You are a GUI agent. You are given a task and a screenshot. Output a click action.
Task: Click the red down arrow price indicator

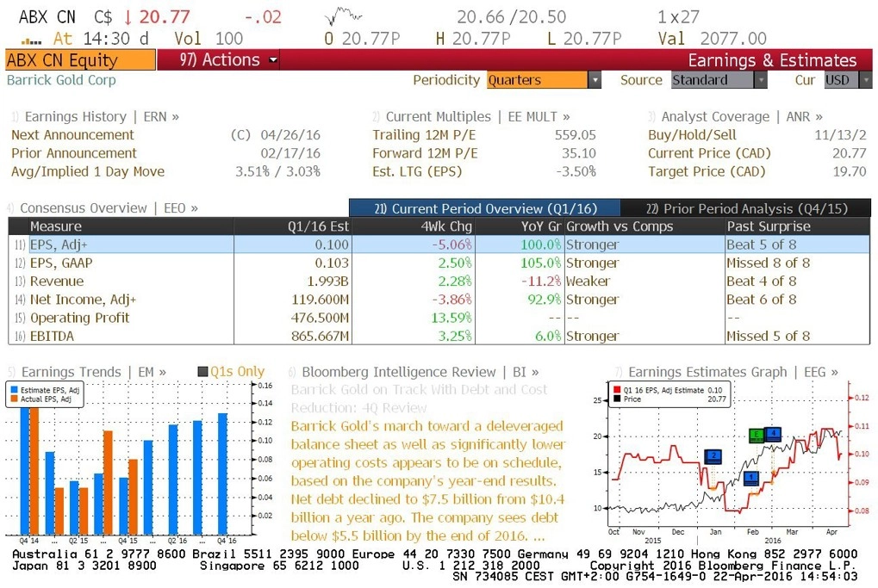(x=128, y=16)
